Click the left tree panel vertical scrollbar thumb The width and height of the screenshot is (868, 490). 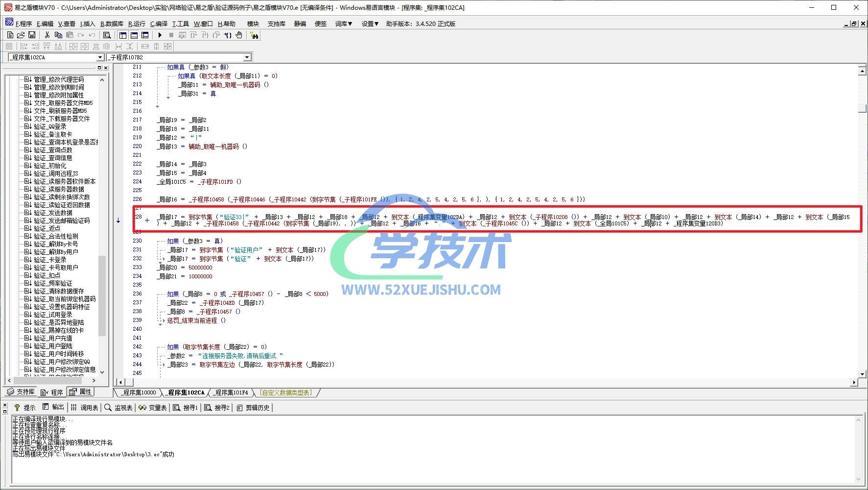(102, 295)
